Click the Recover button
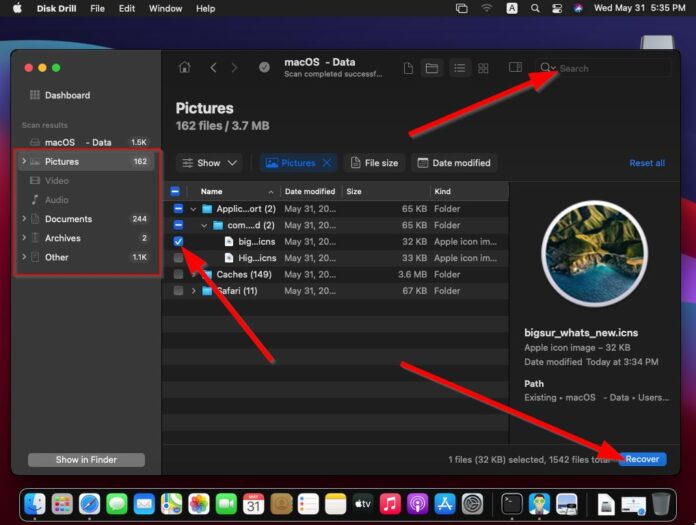This screenshot has height=525, width=696. click(642, 459)
